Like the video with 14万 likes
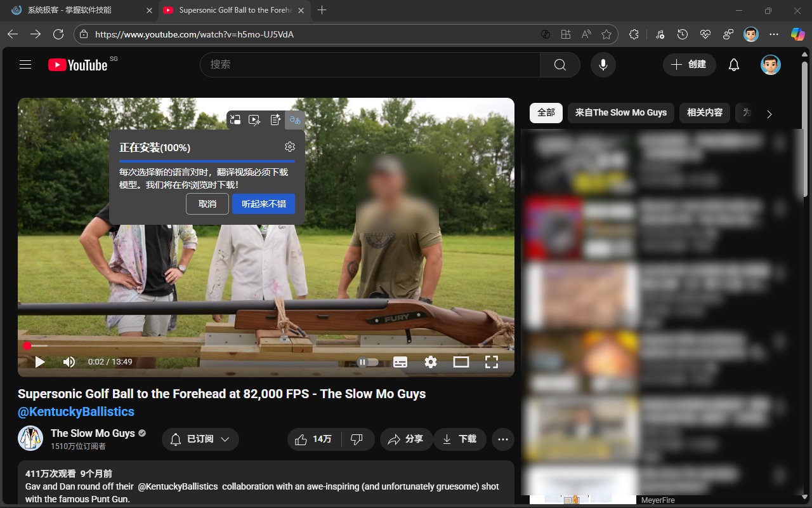Viewport: 812px width, 508px height. point(314,439)
